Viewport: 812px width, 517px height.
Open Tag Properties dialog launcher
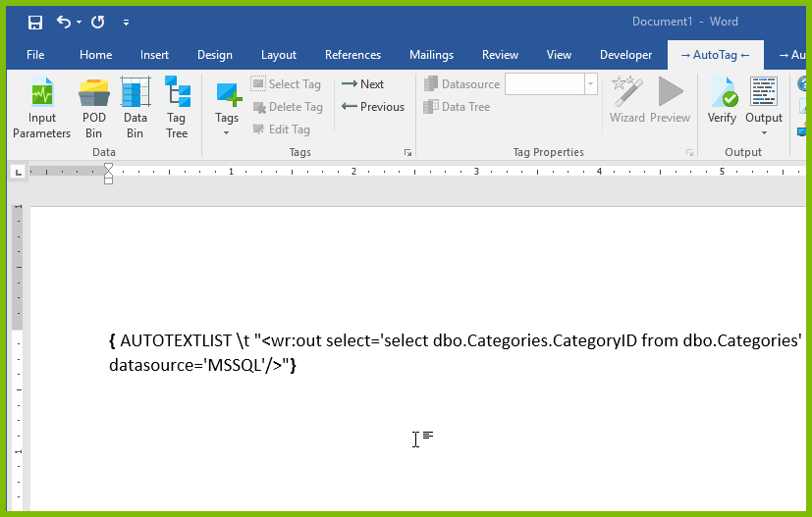pyautogui.click(x=689, y=153)
